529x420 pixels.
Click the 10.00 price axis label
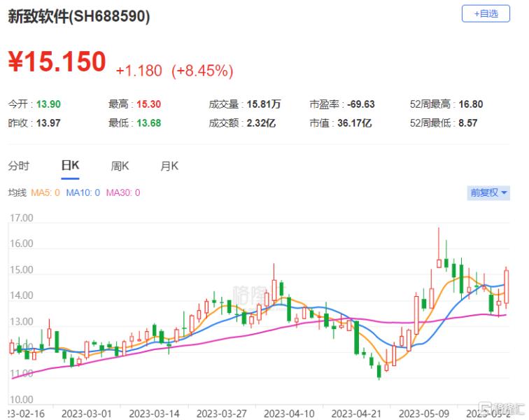[22, 400]
